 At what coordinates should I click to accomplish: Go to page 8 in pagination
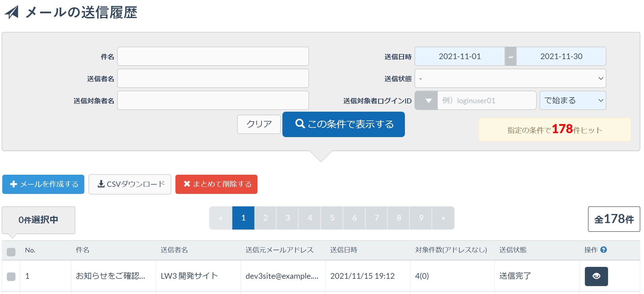point(399,218)
